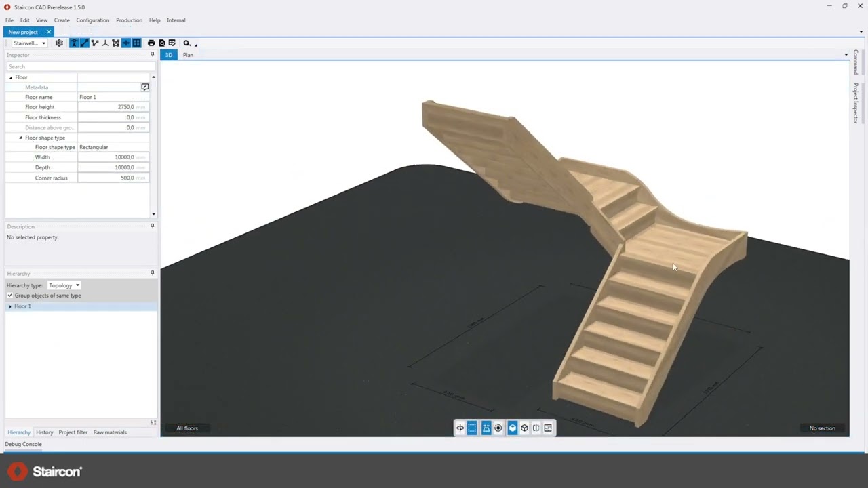The image size is (868, 488).
Task: Toggle the solid shaded cube display
Action: [x=513, y=428]
